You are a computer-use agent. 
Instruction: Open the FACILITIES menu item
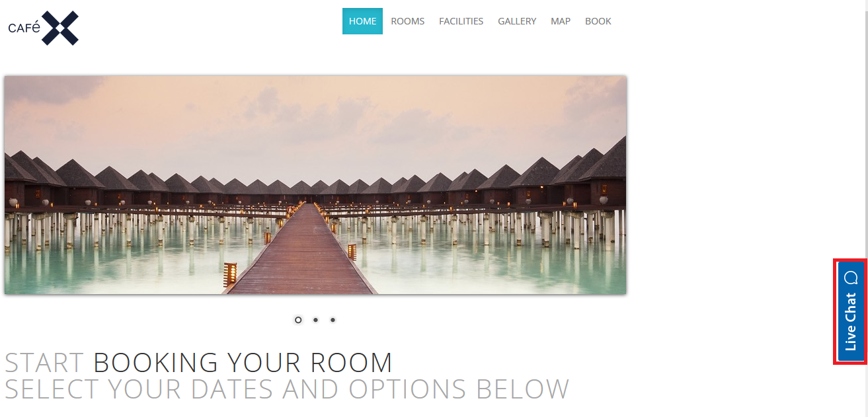click(461, 21)
